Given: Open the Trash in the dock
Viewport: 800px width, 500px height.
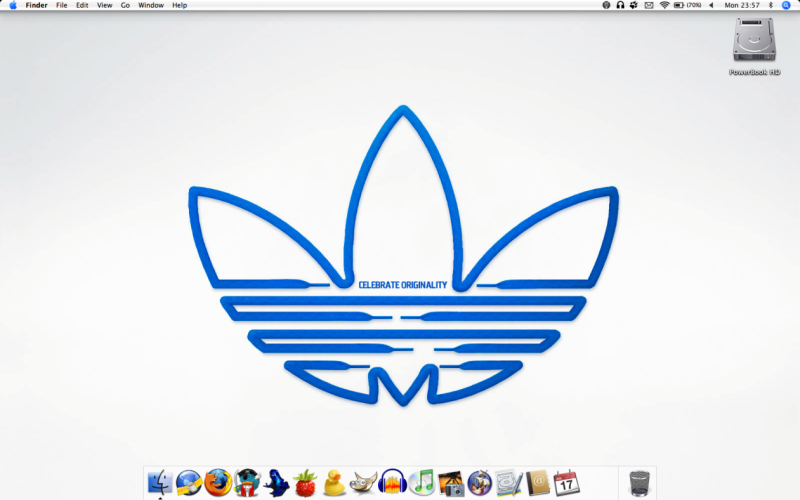Looking at the screenshot, I should pos(639,483).
